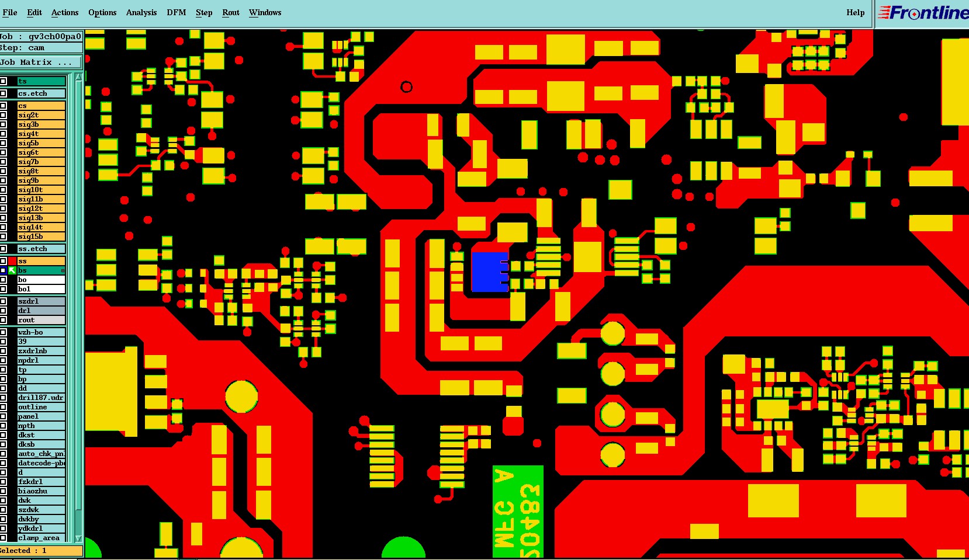Toggle the checkbox for the outline layer

pyautogui.click(x=3, y=407)
